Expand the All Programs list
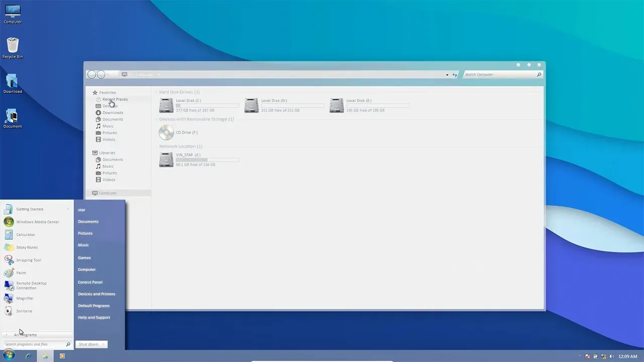 click(25, 335)
